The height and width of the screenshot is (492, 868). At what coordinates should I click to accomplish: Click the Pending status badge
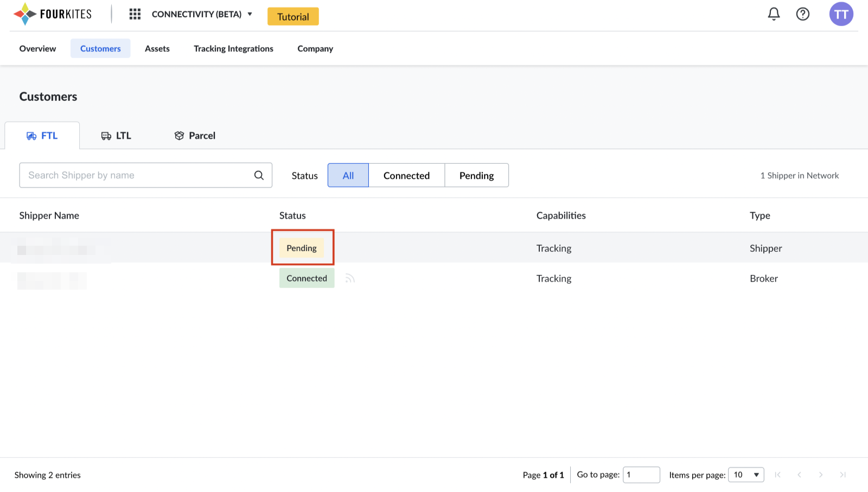click(x=302, y=248)
